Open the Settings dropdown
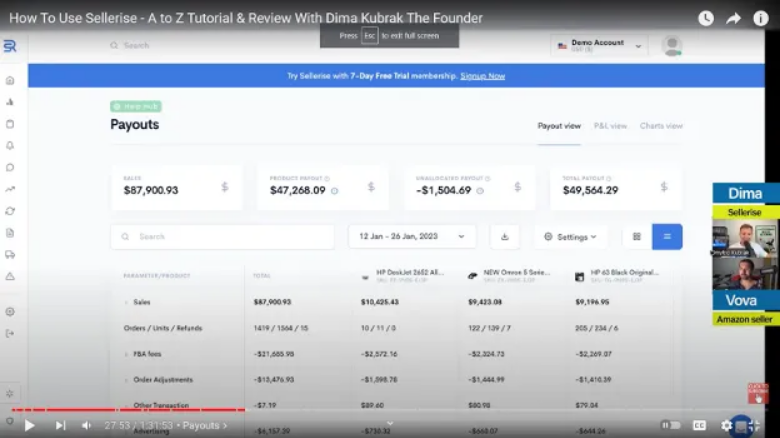The width and height of the screenshot is (780, 438). [570, 237]
